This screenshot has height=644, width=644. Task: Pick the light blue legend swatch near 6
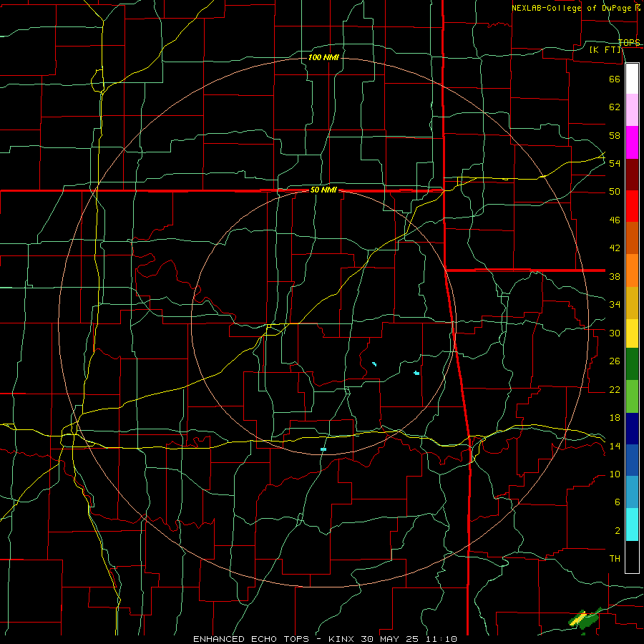click(632, 492)
